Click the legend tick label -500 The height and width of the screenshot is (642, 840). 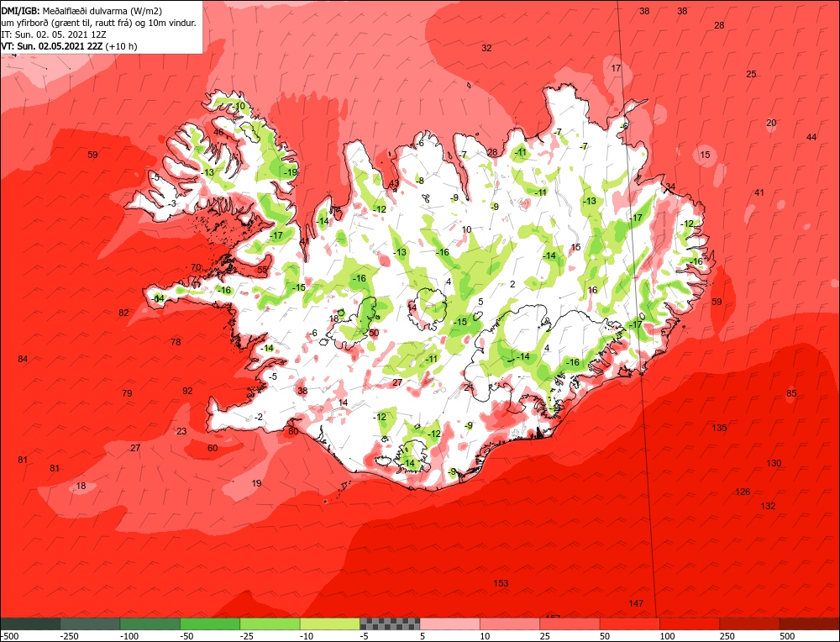tap(10, 636)
